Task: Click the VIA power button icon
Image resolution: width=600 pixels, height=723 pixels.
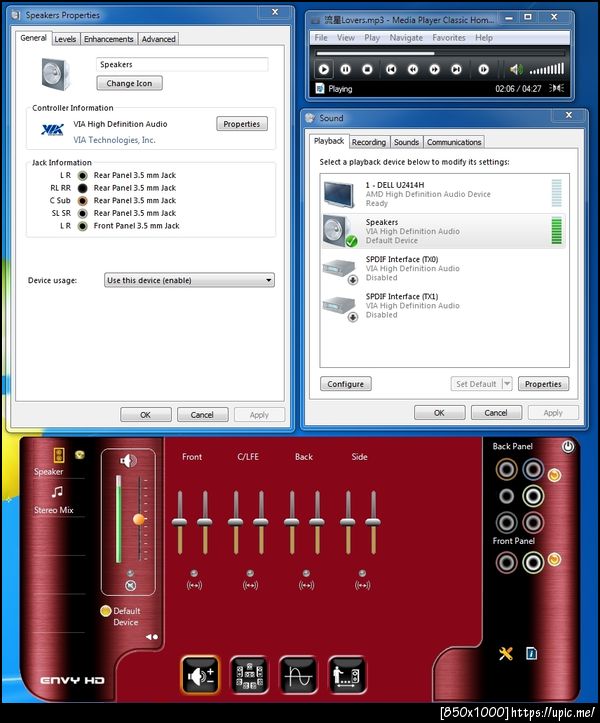Action: [568, 446]
